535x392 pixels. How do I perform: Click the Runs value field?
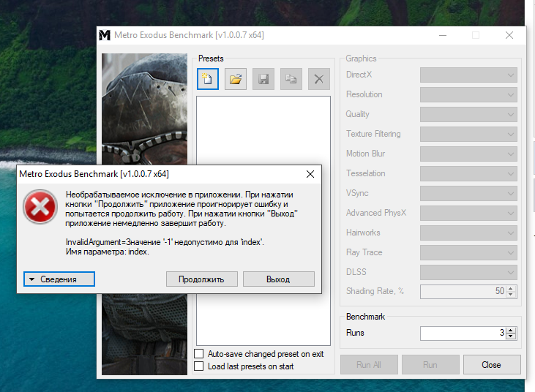coord(463,333)
